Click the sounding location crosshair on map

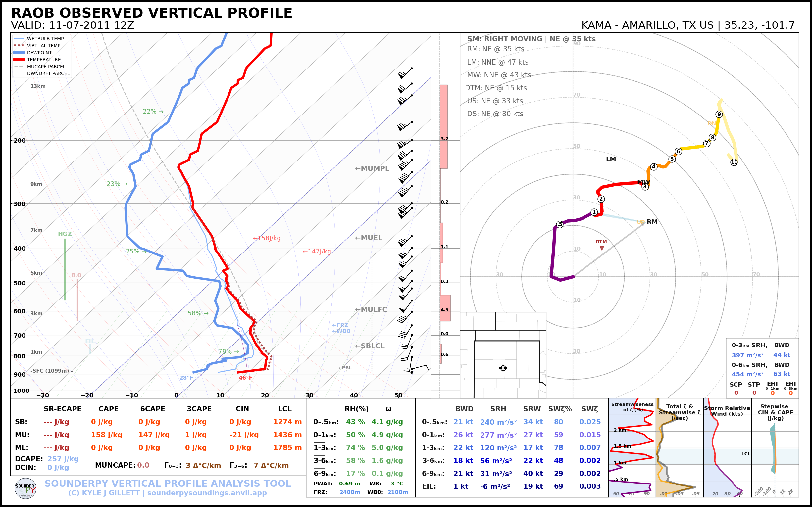click(503, 368)
